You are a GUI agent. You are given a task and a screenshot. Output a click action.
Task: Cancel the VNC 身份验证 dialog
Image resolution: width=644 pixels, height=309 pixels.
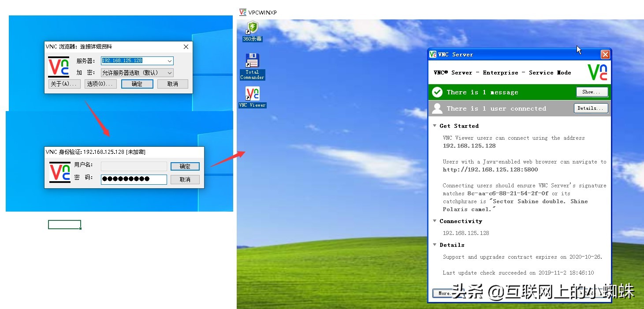tap(185, 179)
